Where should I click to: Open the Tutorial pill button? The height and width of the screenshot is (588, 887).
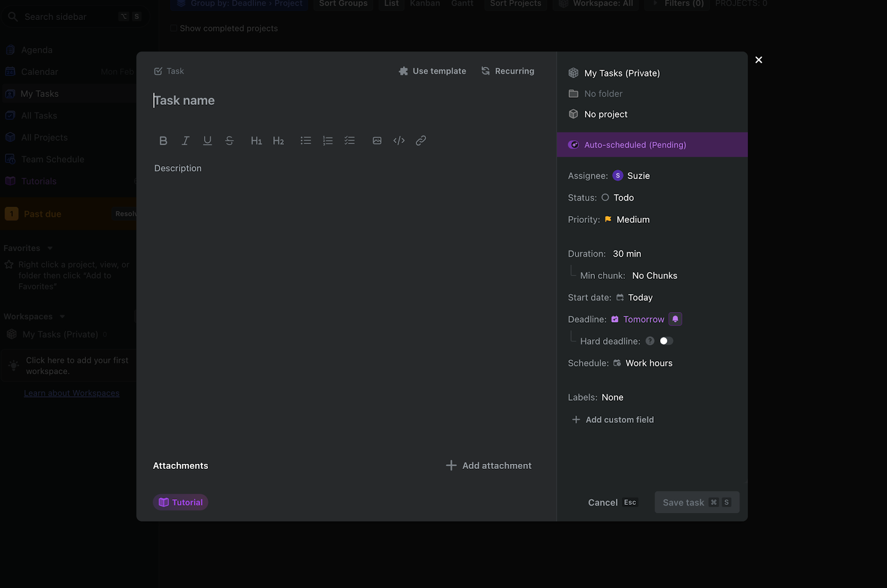click(x=181, y=502)
